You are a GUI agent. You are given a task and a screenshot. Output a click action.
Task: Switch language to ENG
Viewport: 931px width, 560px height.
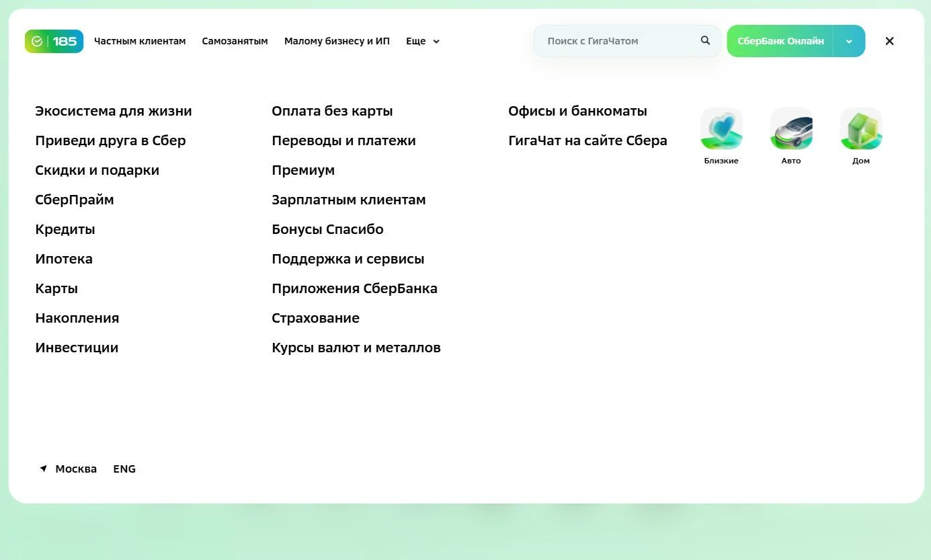(x=124, y=469)
